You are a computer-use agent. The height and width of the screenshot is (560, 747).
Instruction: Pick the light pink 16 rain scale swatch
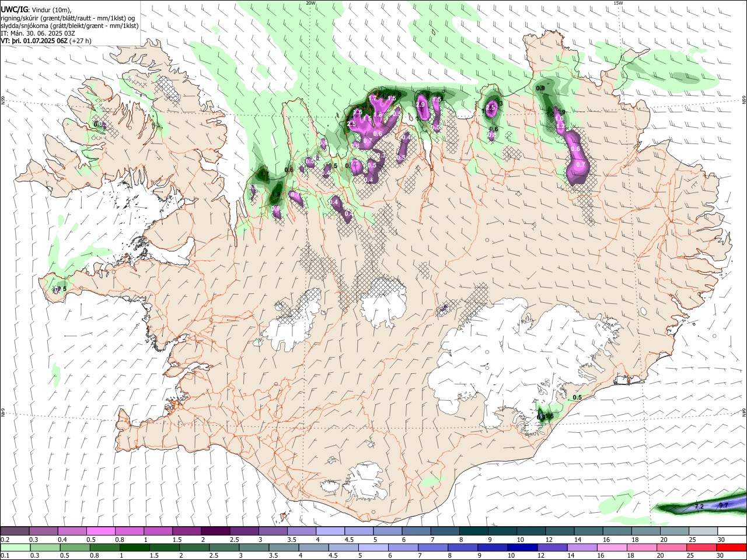(612, 548)
